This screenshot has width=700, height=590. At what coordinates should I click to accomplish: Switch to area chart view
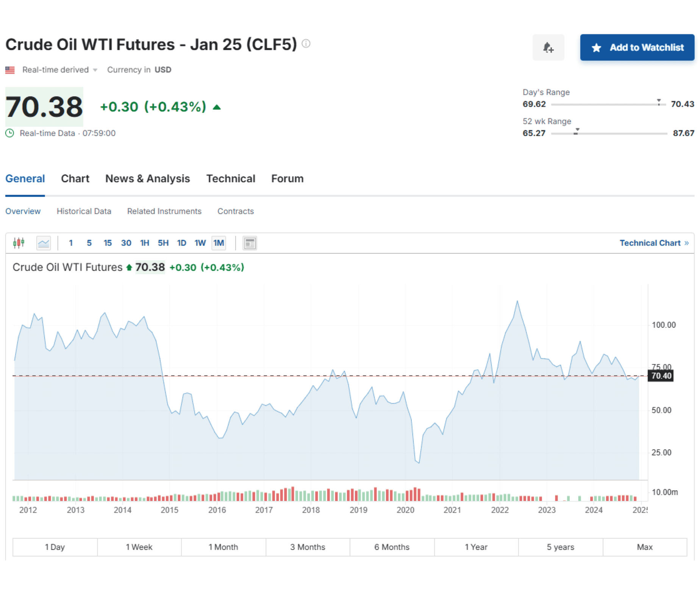[43, 243]
